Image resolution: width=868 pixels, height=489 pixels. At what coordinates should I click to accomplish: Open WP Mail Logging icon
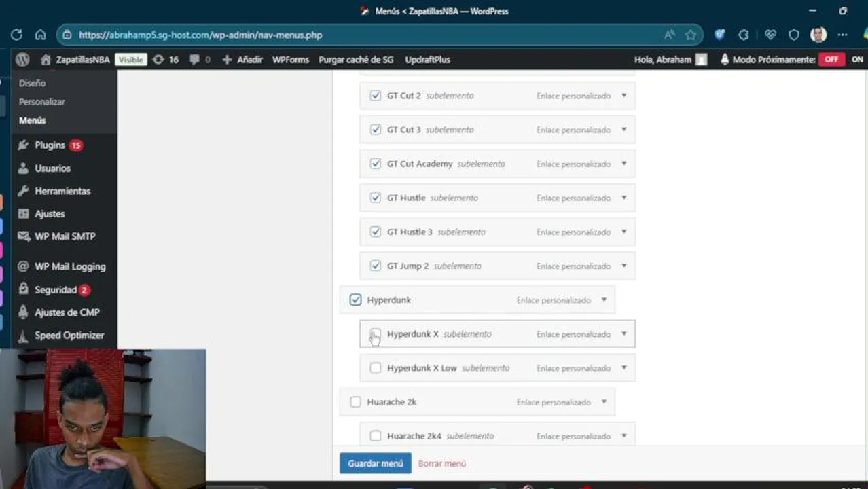(x=24, y=267)
